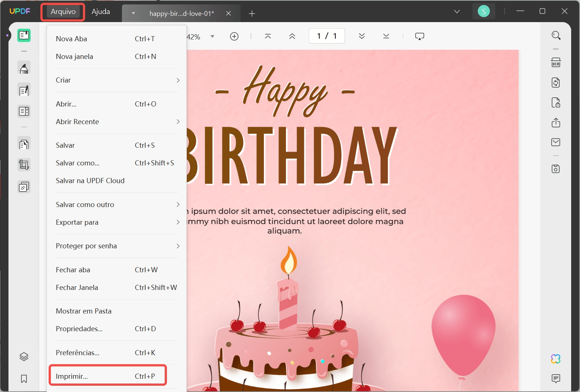This screenshot has width=580, height=392.
Task: Jump to the first page
Action: point(268,36)
